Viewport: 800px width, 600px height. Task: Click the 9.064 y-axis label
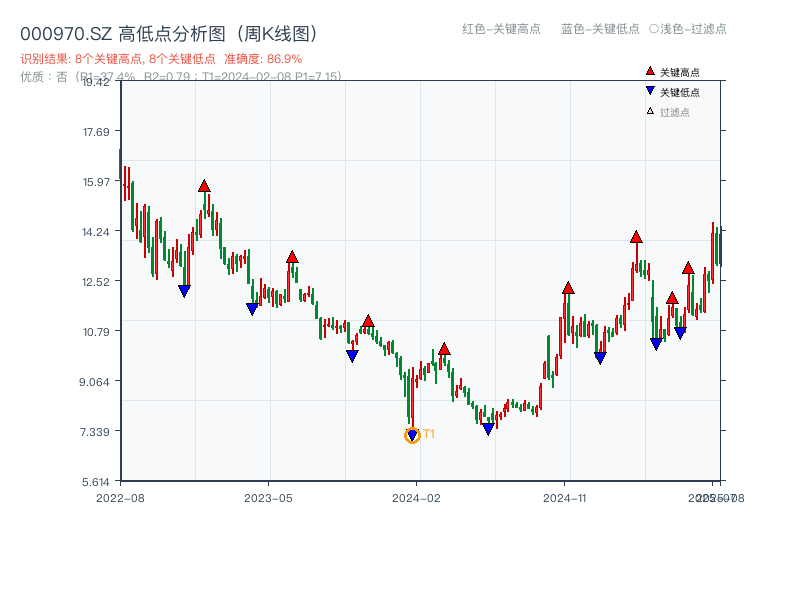click(x=94, y=382)
